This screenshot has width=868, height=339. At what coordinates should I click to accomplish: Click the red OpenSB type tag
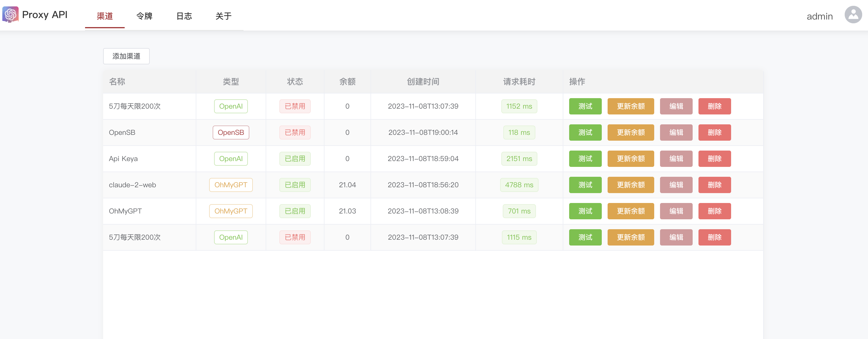[231, 133]
